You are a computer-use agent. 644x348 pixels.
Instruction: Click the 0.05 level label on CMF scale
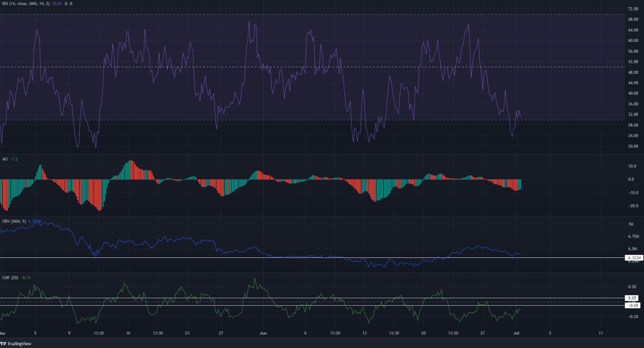tap(632, 298)
